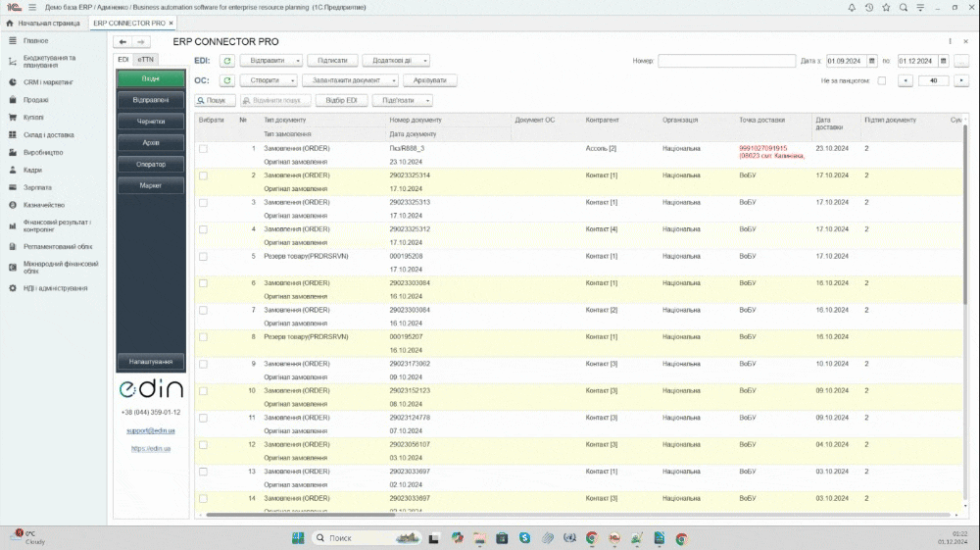Open the support@edin.ua email link
The width and height of the screenshot is (980, 550).
point(151,430)
